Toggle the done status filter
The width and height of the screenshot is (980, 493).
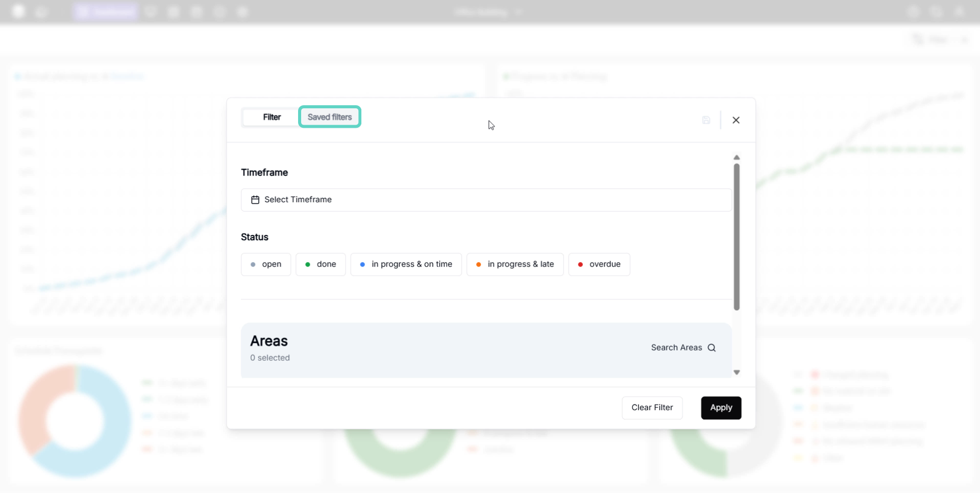pos(321,265)
